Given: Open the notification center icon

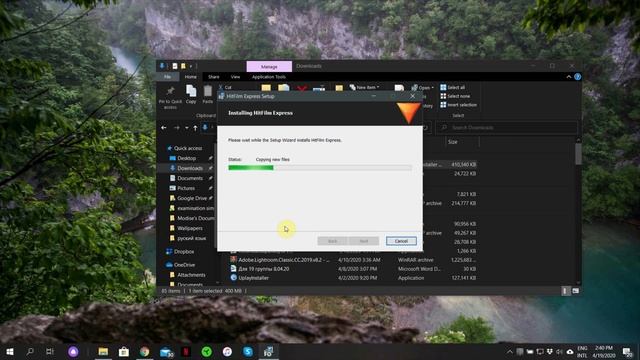Looking at the screenshot, I should click(627, 351).
